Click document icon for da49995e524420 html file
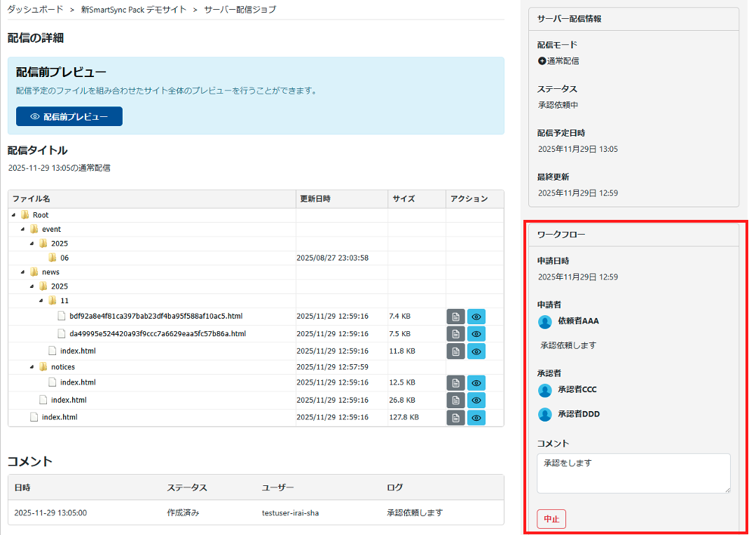The width and height of the screenshot is (756, 535). [x=455, y=334]
